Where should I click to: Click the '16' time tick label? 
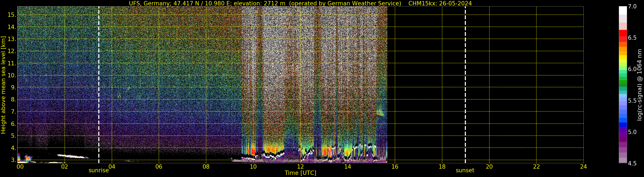[395, 167]
